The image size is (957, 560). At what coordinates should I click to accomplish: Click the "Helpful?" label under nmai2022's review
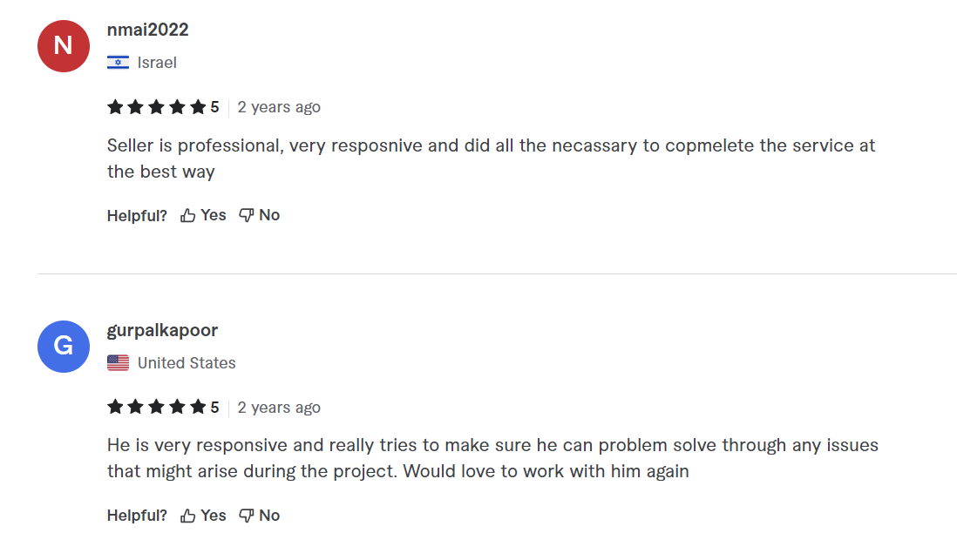137,216
